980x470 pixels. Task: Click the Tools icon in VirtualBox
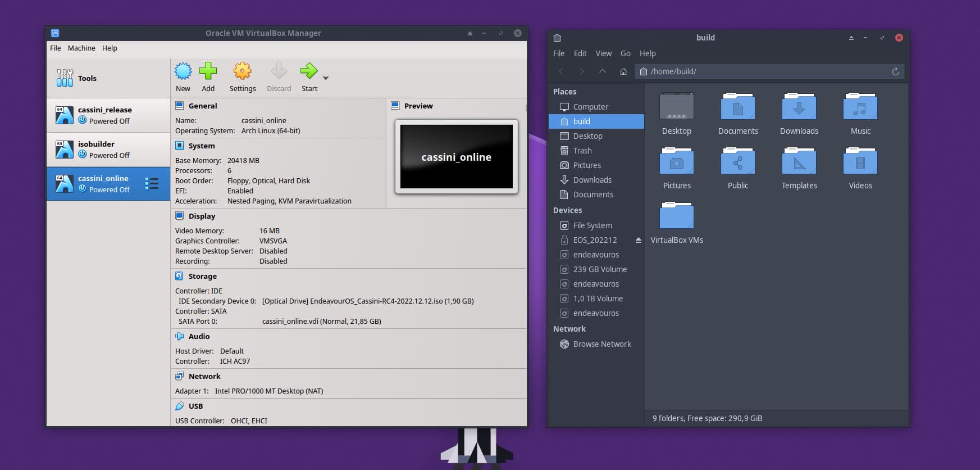[x=65, y=78]
